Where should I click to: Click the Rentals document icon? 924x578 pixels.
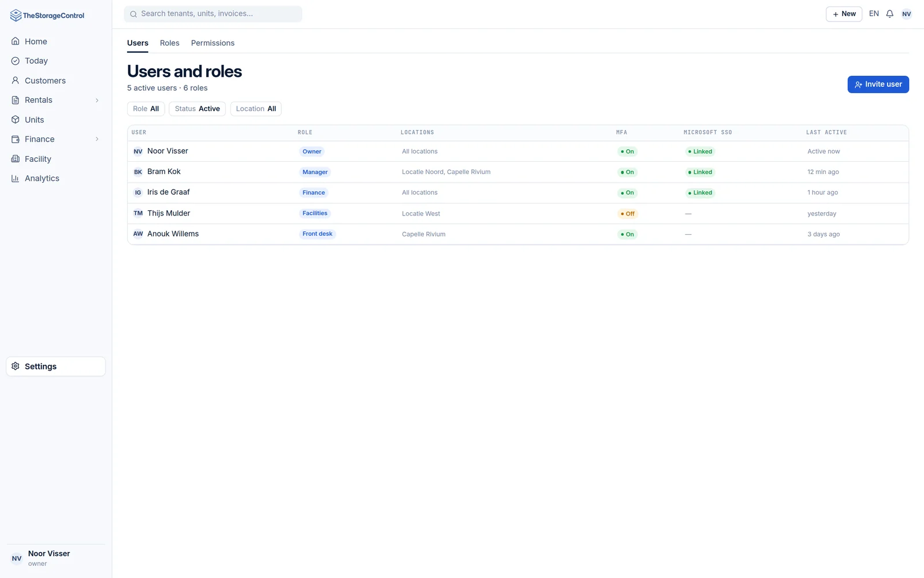pos(16,100)
